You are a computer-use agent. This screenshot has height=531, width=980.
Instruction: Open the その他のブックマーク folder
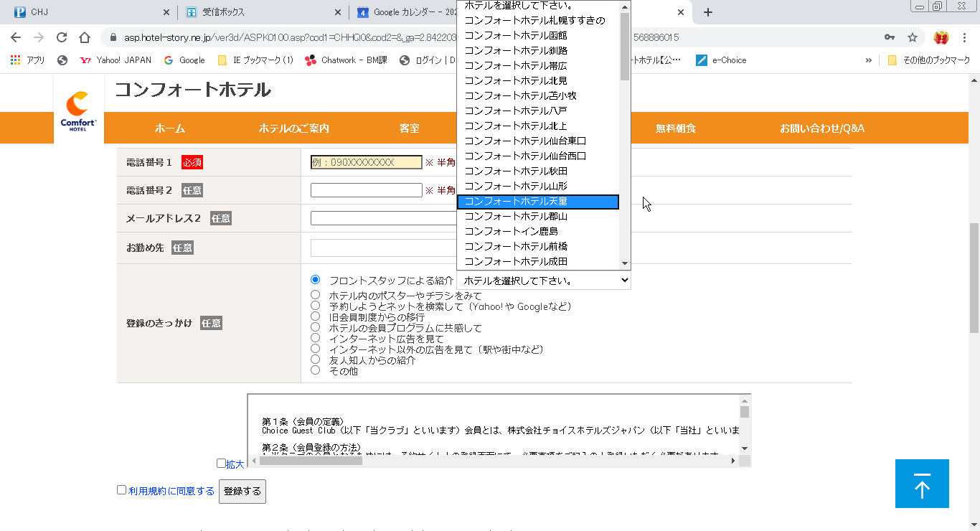[x=928, y=60]
